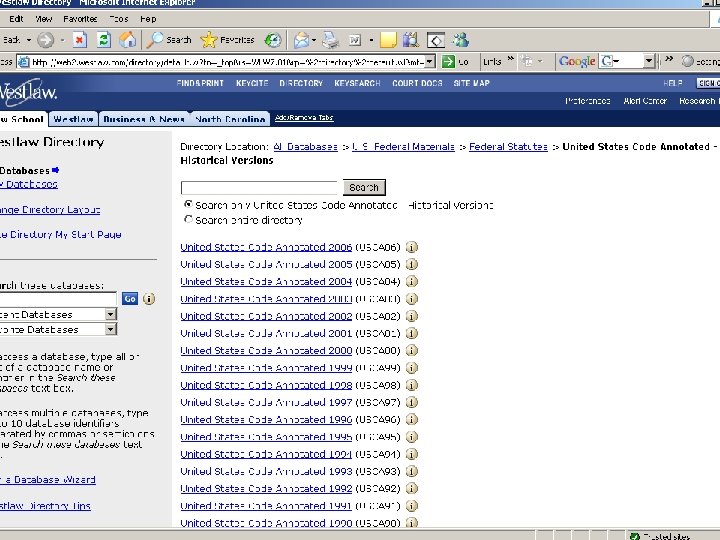Click info icon next to sidebar Go button
This screenshot has width=720, height=540.
click(149, 299)
